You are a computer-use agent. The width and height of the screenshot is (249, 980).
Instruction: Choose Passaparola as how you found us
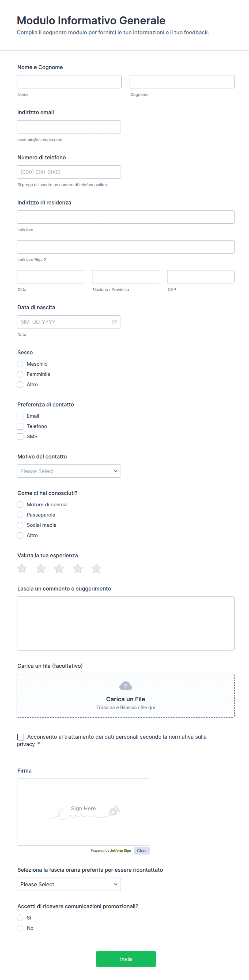tap(20, 515)
